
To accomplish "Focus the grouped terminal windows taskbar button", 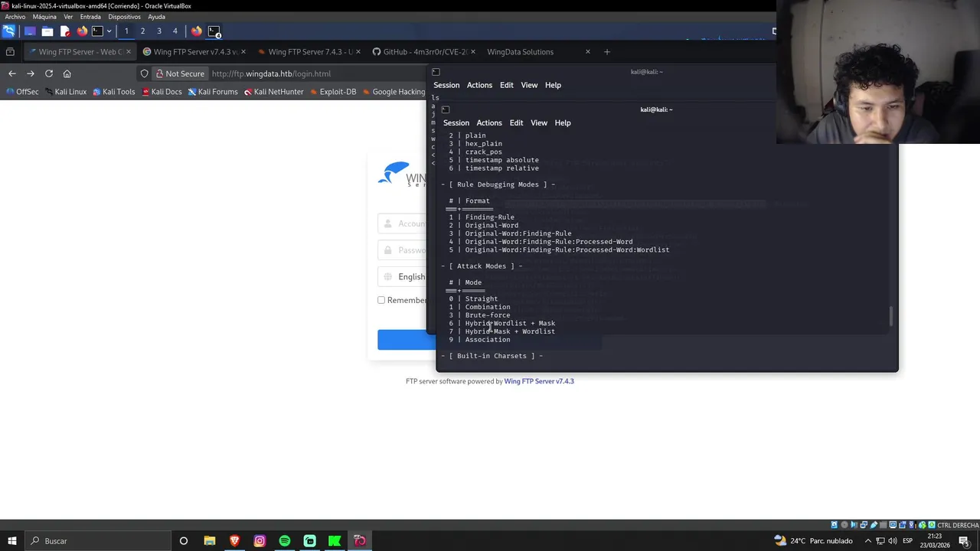I will (214, 31).
